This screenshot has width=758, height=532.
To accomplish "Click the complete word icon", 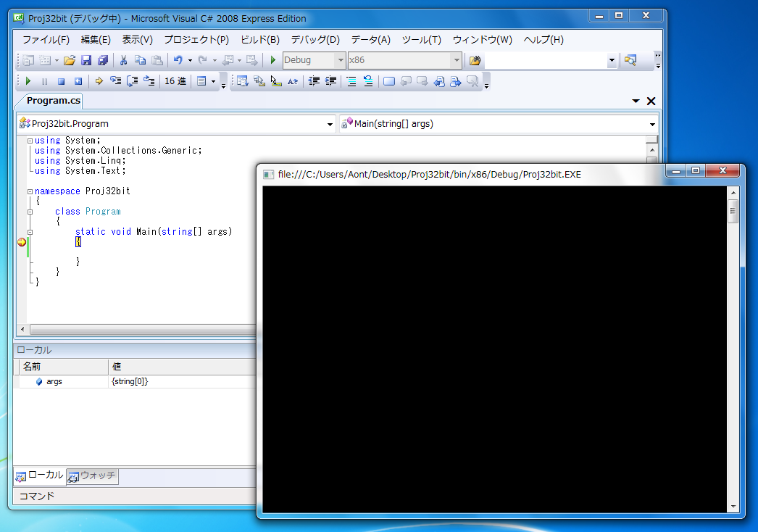I will (x=293, y=81).
